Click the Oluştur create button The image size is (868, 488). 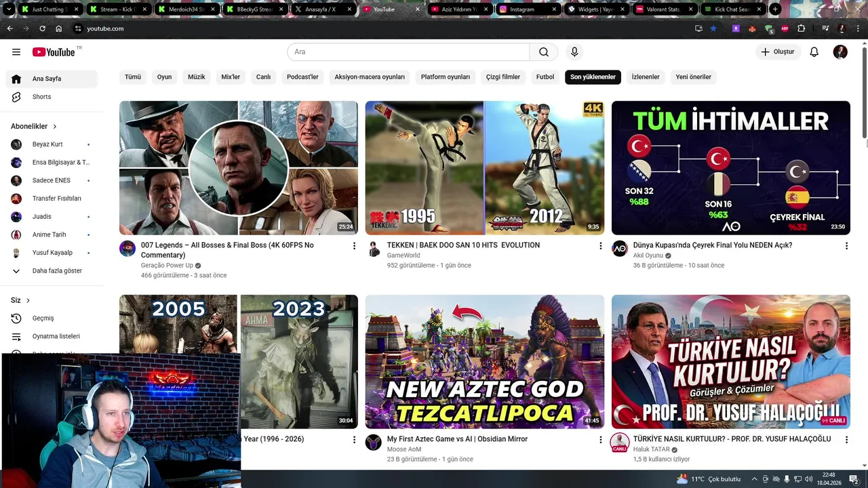tap(778, 52)
